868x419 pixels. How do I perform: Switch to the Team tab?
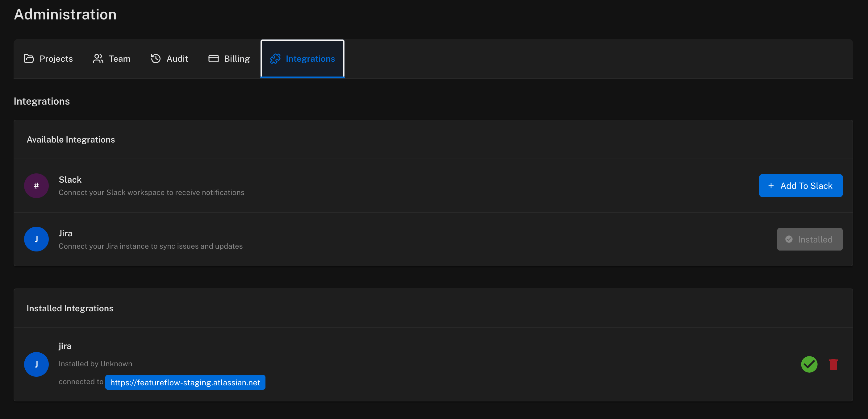[x=111, y=59]
